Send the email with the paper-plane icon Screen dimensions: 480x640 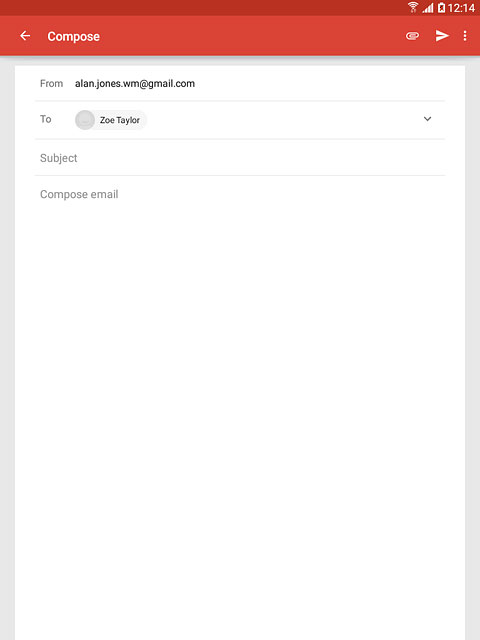442,36
